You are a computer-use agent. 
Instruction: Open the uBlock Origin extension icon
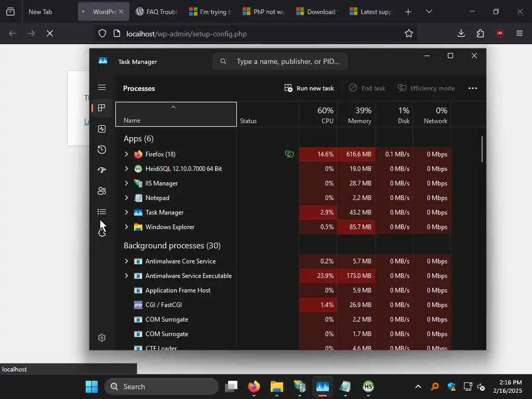click(499, 33)
